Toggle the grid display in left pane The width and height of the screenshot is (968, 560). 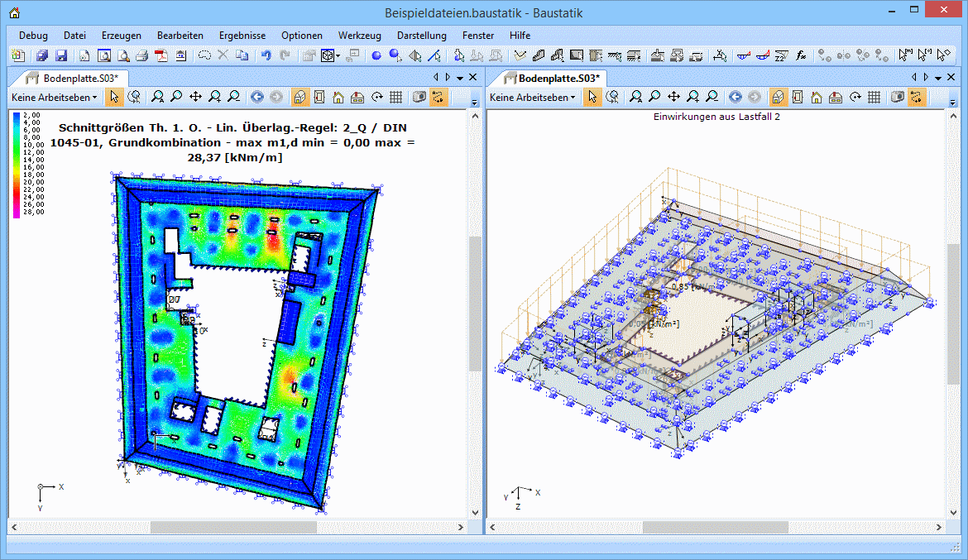pos(395,97)
